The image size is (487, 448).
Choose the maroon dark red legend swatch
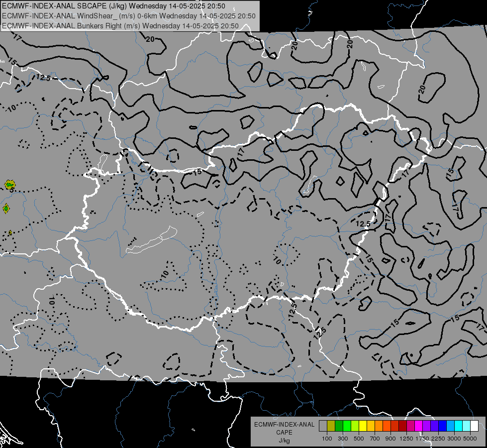tap(402, 426)
